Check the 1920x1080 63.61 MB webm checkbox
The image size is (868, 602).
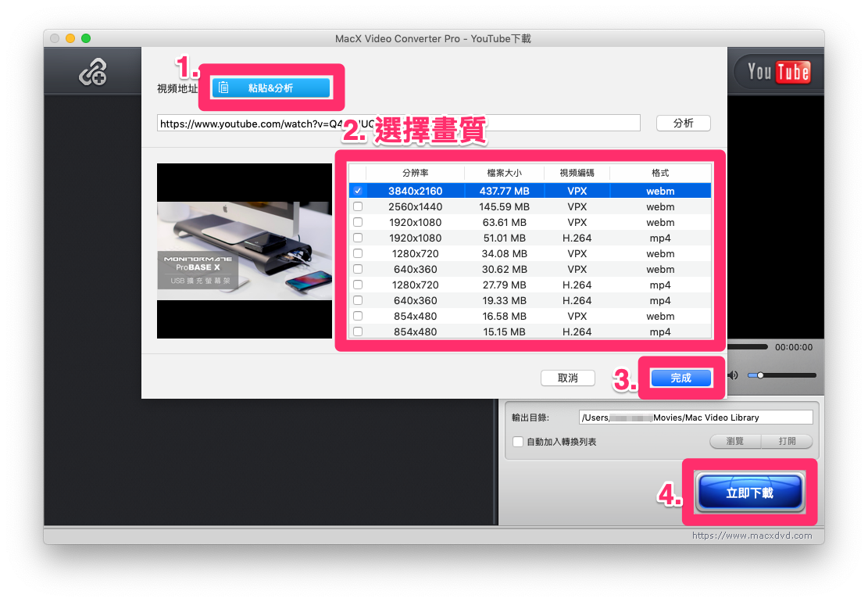point(358,222)
